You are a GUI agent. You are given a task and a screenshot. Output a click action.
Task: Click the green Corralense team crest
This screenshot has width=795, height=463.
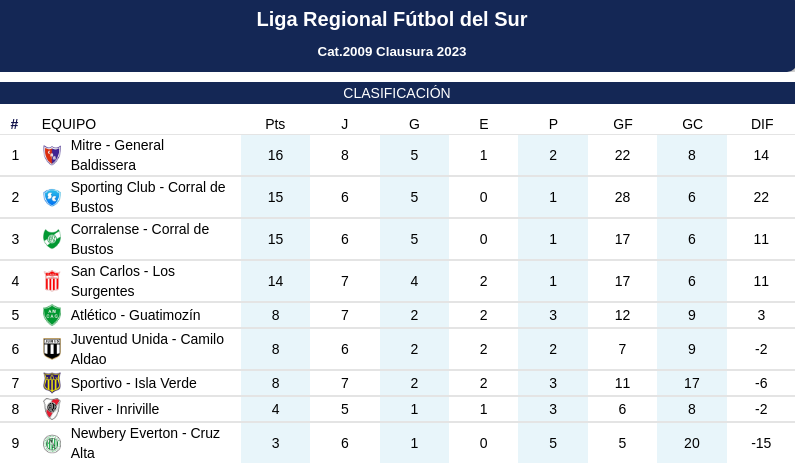click(x=52, y=239)
